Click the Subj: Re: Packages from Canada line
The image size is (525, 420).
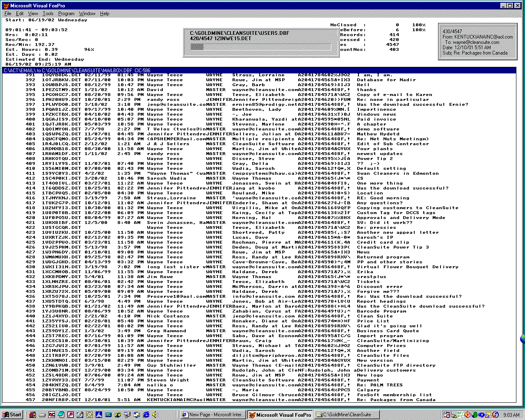[x=475, y=53]
